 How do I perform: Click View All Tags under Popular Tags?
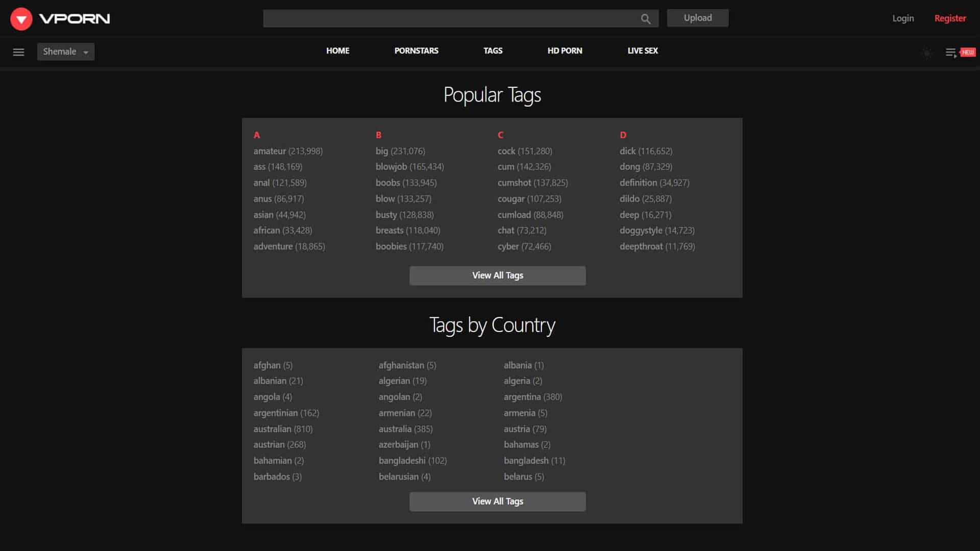tap(497, 275)
